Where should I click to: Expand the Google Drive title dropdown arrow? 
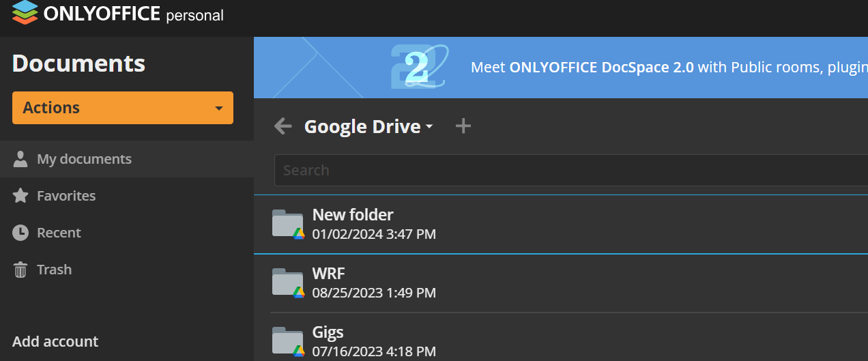[429, 127]
